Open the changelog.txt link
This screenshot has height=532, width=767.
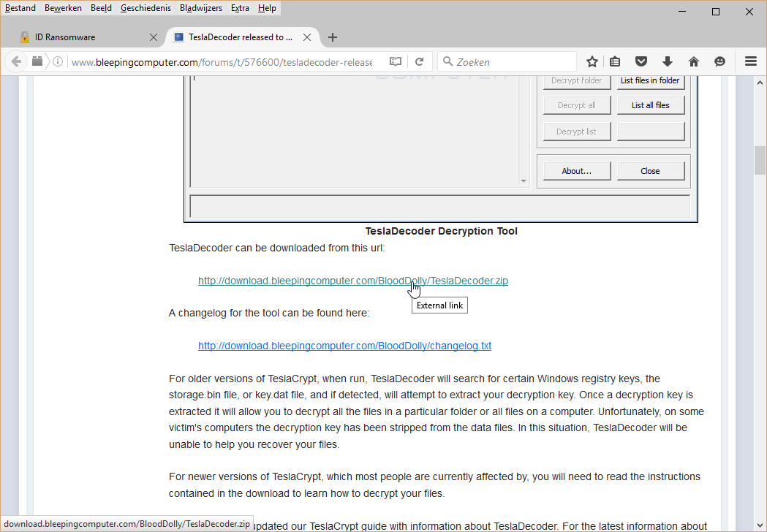tap(344, 346)
